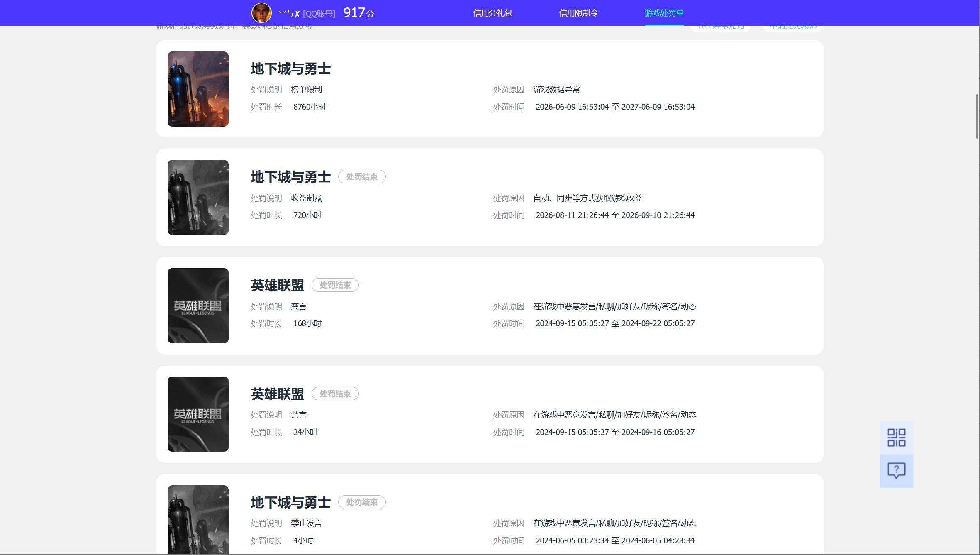This screenshot has width=980, height=555.
Task: Click 处罚结束 badge on 收益制裁 card
Action: tap(362, 177)
